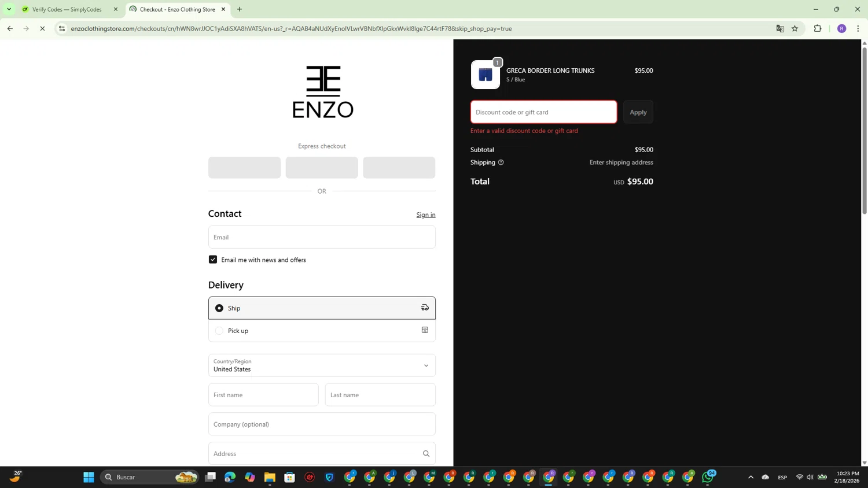Click the Apply discount button

pyautogui.click(x=638, y=112)
